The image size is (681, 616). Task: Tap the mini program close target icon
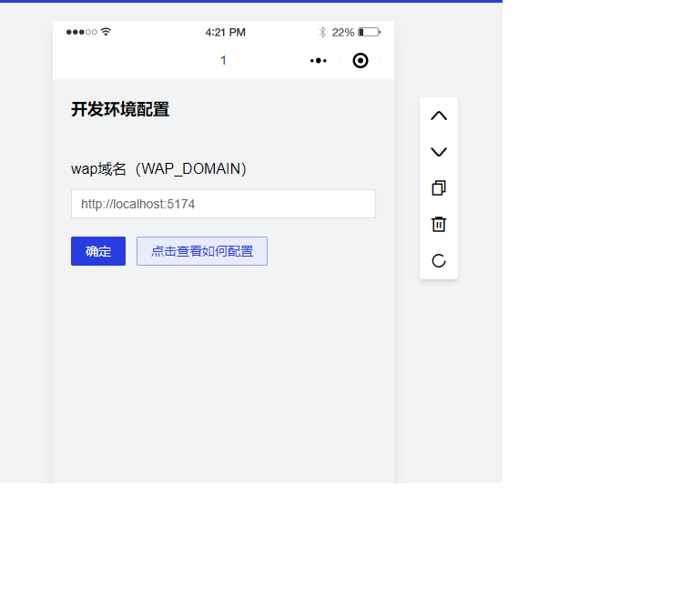[x=361, y=60]
